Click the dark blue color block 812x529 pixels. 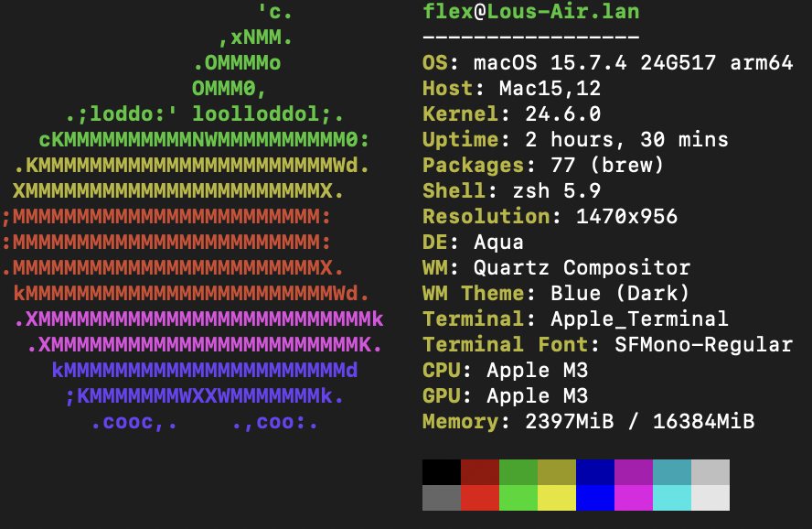point(595,472)
